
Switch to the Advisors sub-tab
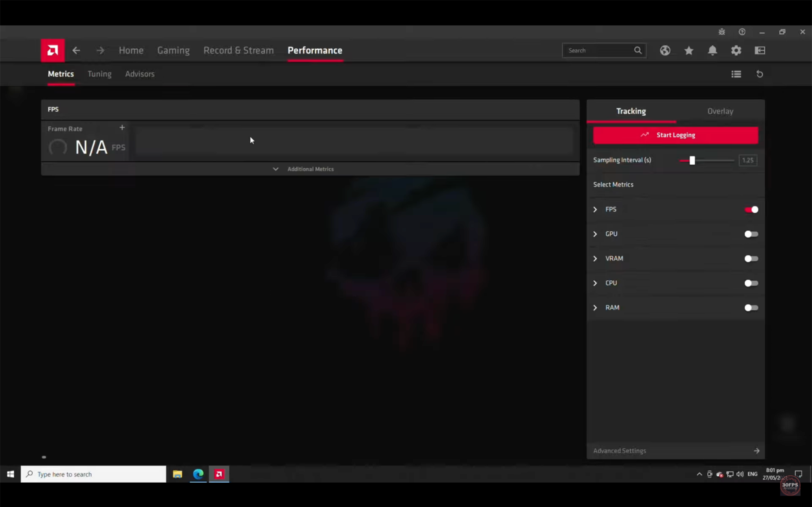[140, 74]
